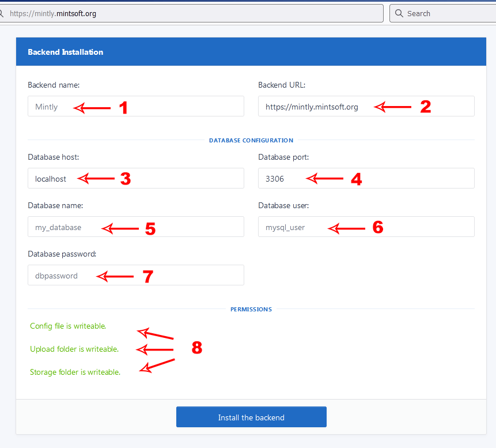Screen dimensions: 496x448
Task: Click the Install the backend button
Action: [251, 417]
